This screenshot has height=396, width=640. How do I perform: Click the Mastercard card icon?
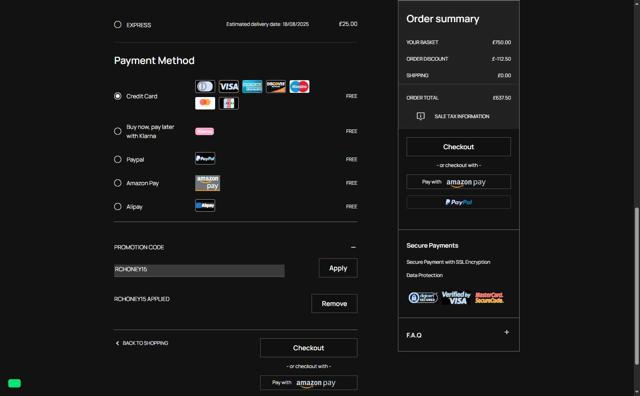pos(204,103)
